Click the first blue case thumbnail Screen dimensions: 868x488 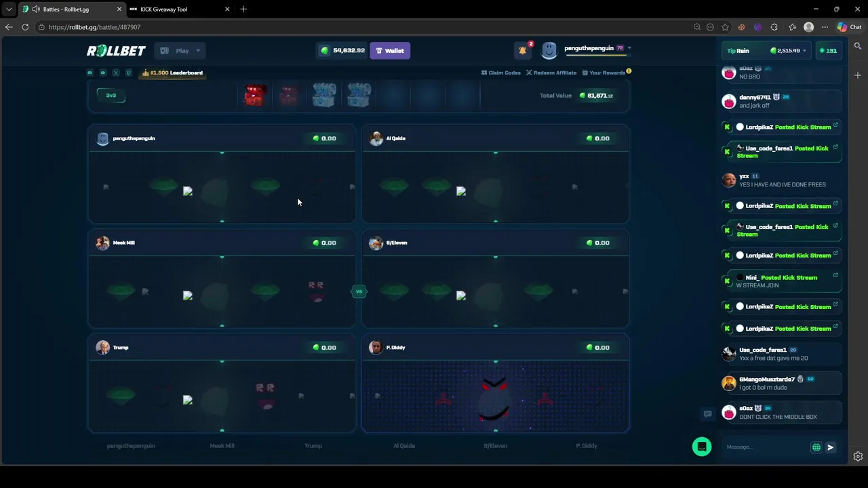click(x=324, y=95)
